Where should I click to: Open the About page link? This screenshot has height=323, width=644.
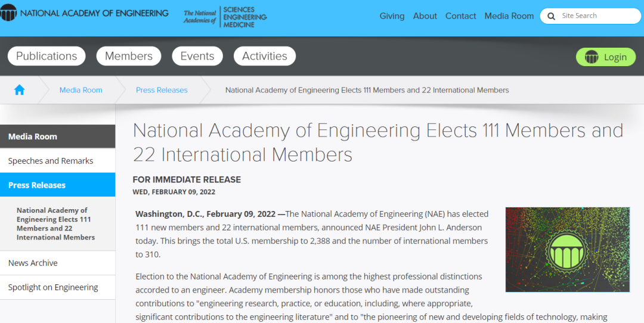point(425,16)
